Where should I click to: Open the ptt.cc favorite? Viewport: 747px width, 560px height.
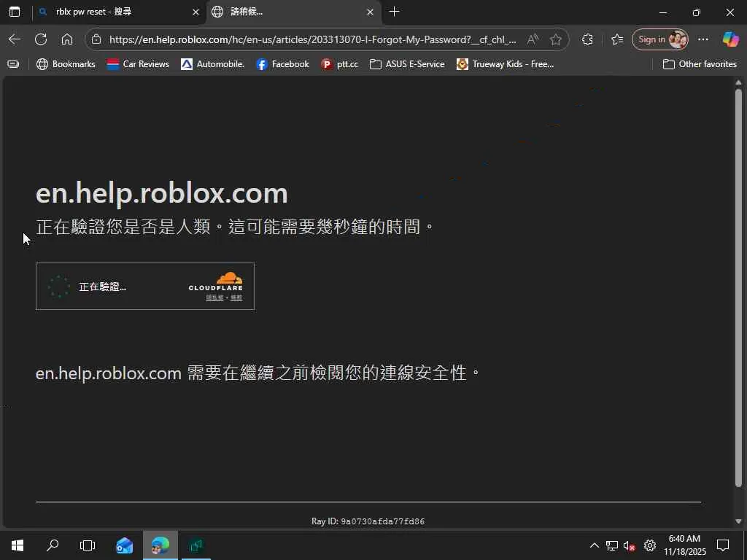pos(339,64)
